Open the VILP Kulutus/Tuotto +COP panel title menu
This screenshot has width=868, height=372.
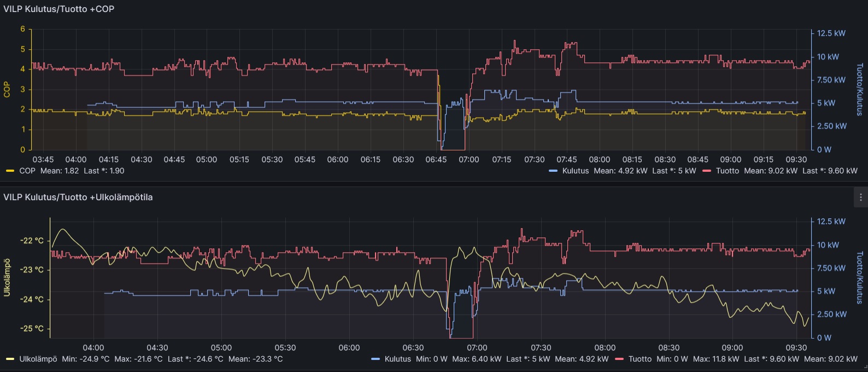pyautogui.click(x=58, y=9)
